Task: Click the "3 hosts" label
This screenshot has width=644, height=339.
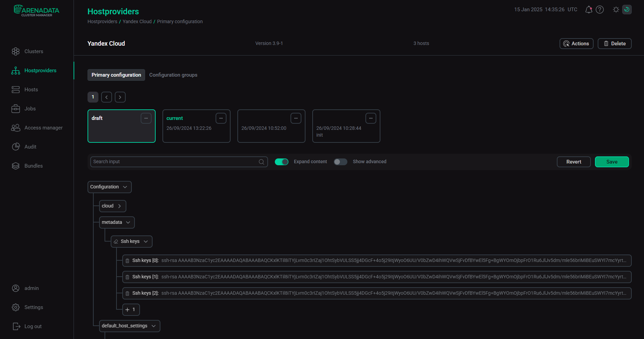Action: pyautogui.click(x=421, y=43)
